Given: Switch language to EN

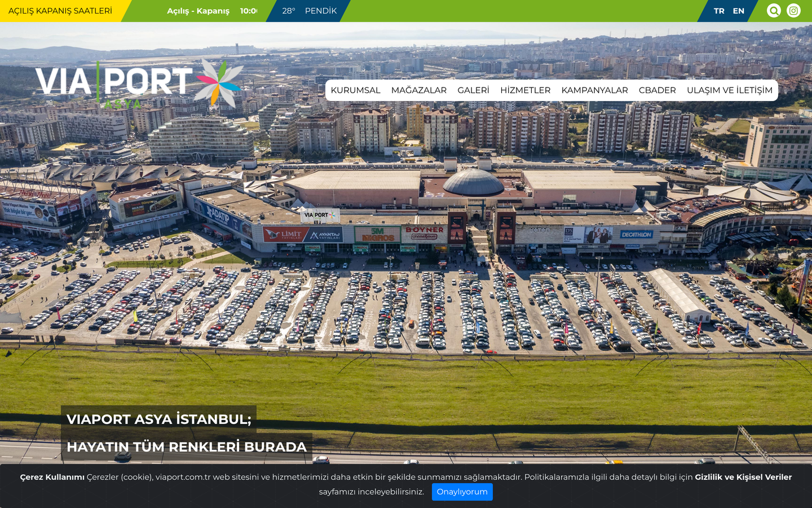Looking at the screenshot, I should pyautogui.click(x=739, y=11).
